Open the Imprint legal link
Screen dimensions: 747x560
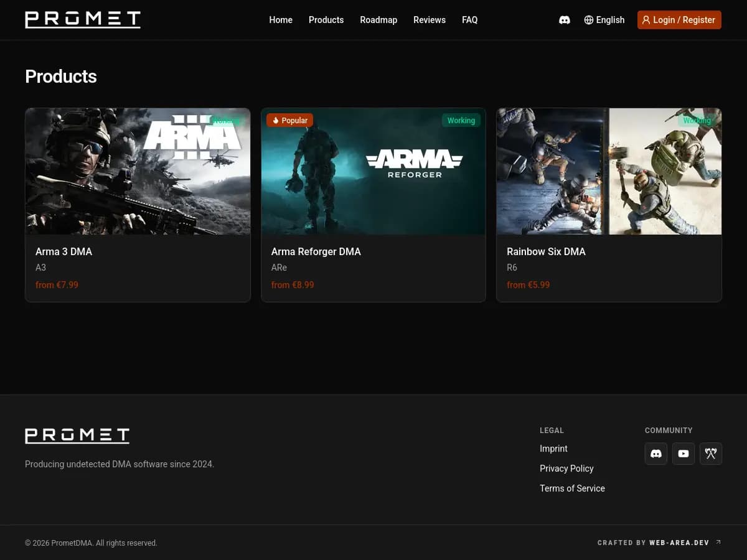tap(553, 449)
